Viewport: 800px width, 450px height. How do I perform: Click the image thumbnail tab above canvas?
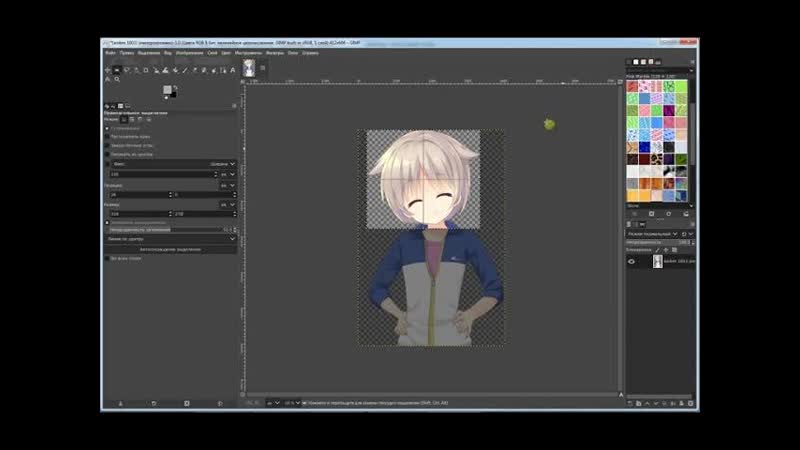tap(249, 68)
